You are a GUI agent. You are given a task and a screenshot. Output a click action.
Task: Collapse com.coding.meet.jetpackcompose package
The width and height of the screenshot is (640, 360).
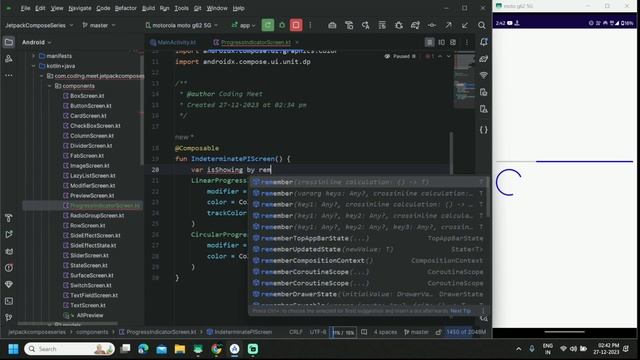(42, 76)
